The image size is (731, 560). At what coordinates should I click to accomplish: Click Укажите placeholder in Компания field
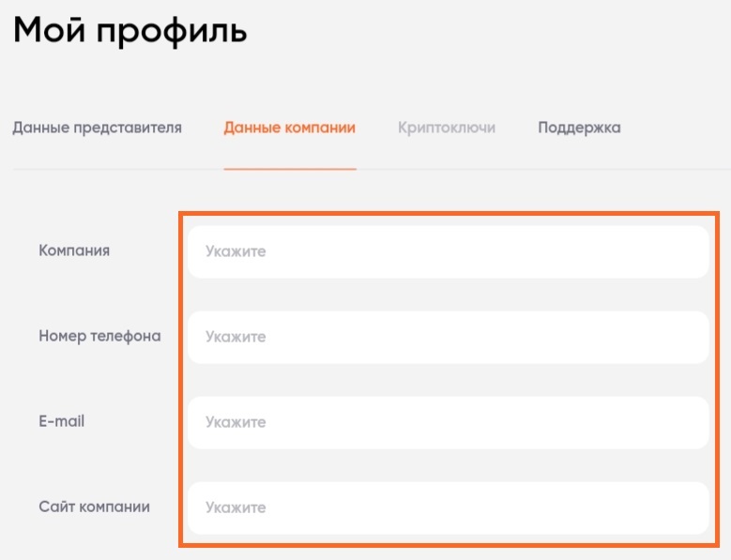point(236,252)
